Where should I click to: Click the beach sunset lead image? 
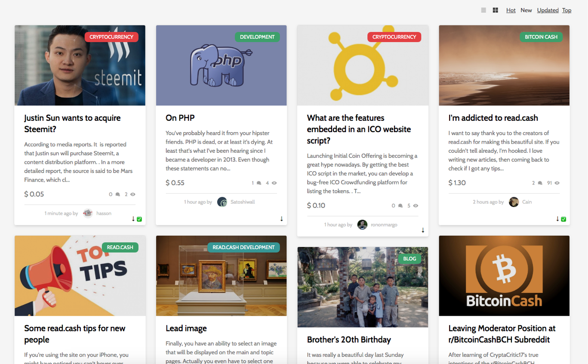(x=504, y=65)
